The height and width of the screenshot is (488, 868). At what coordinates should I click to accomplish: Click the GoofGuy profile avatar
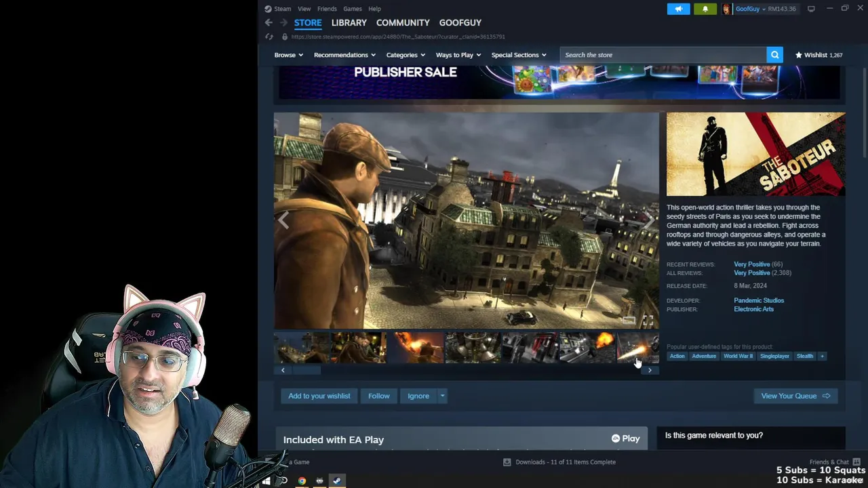727,9
